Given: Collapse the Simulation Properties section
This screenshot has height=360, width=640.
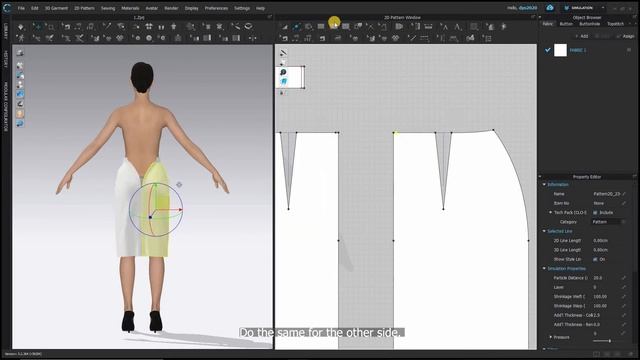Looking at the screenshot, I should click(544, 269).
